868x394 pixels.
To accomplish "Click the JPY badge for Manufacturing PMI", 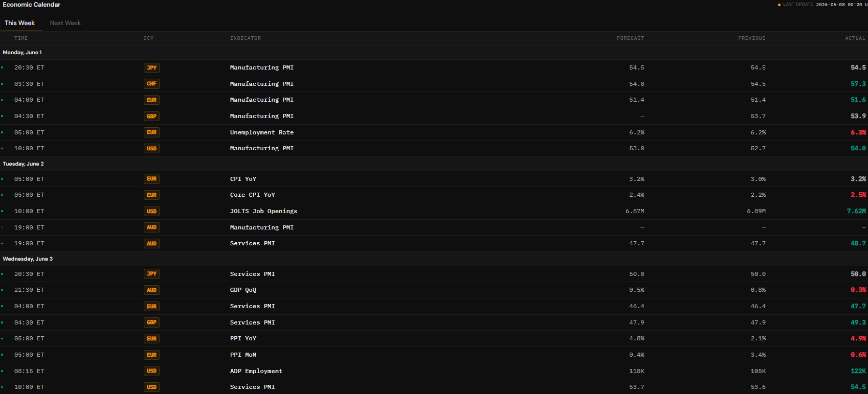I will 152,67.
